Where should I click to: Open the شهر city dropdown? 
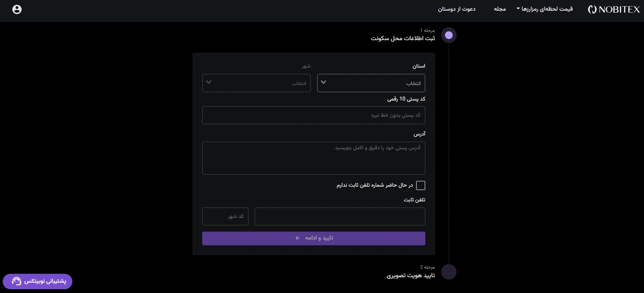coord(256,83)
